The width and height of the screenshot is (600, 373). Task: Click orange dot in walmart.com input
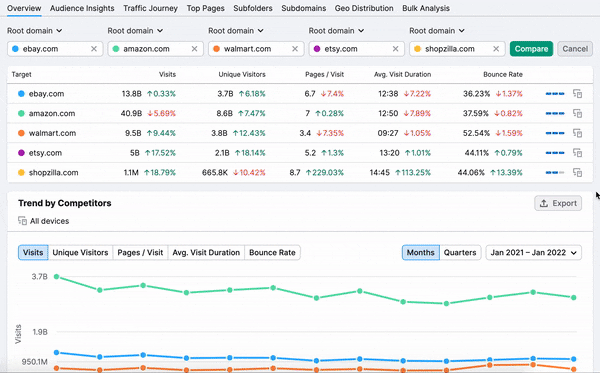pos(217,49)
